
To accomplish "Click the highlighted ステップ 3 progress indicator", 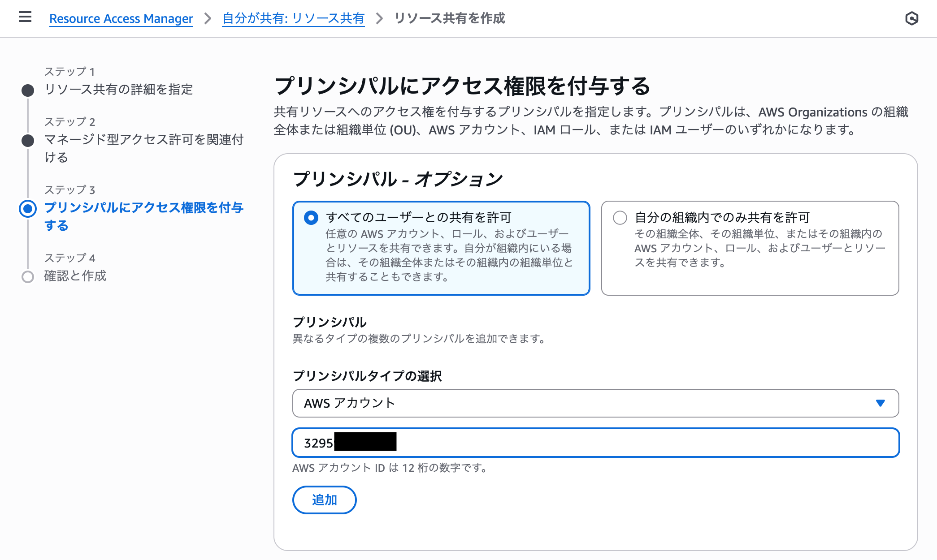I will (x=28, y=208).
